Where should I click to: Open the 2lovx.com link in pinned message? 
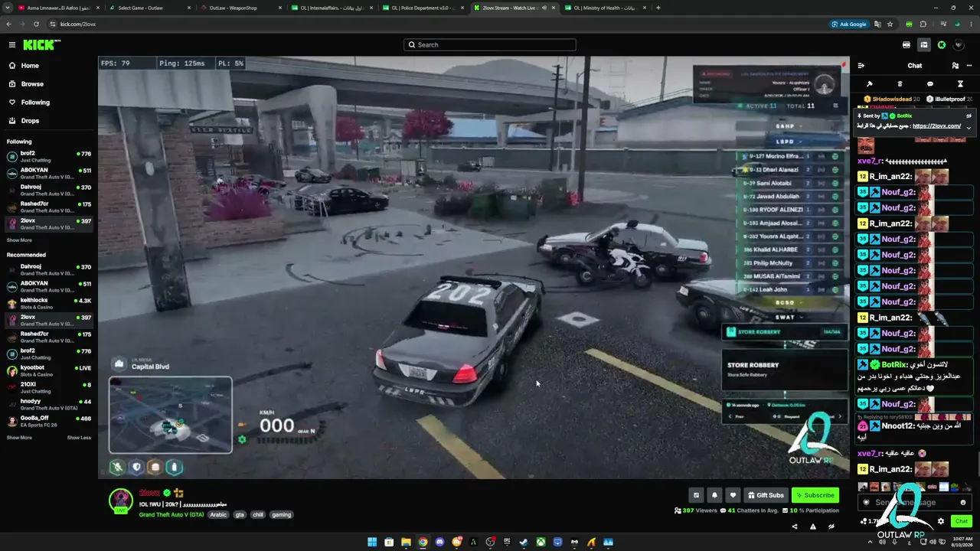tap(936, 126)
